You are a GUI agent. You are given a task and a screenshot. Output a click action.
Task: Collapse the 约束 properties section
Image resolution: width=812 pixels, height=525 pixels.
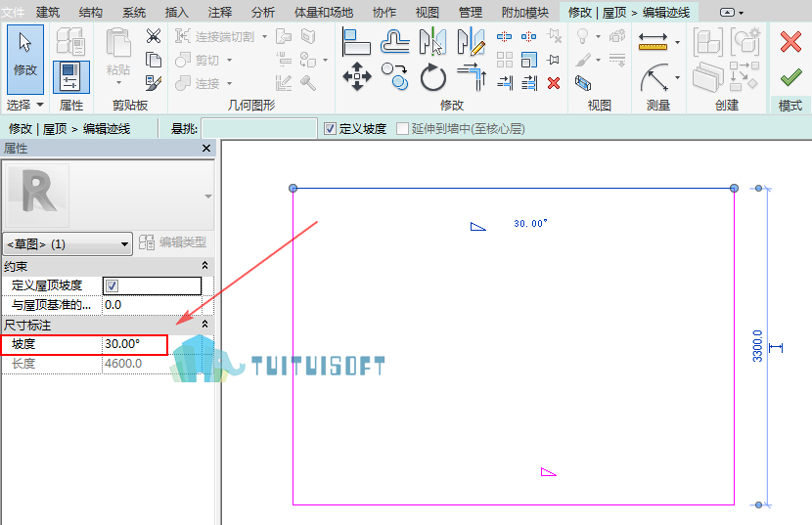tap(205, 266)
